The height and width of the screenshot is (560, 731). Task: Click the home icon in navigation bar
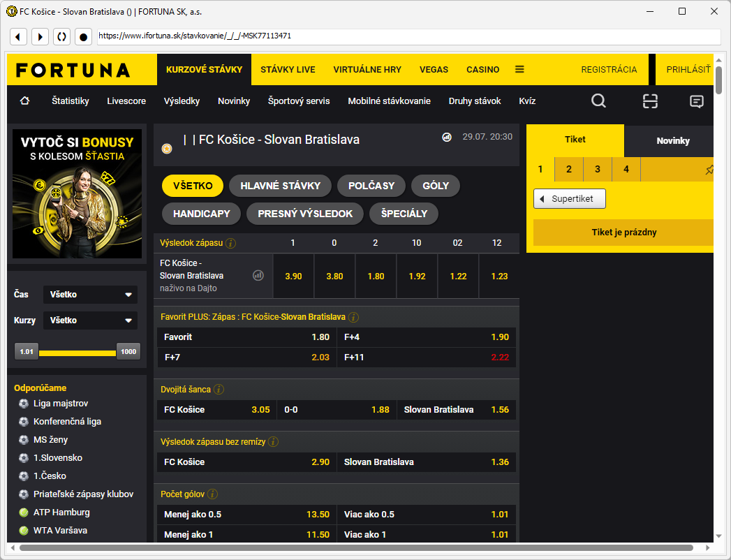25,101
